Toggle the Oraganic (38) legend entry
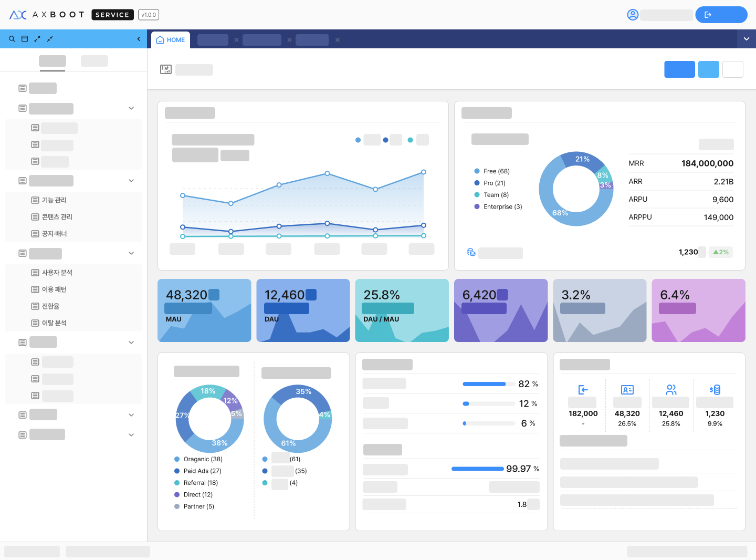This screenshot has height=560, width=756. click(x=198, y=459)
